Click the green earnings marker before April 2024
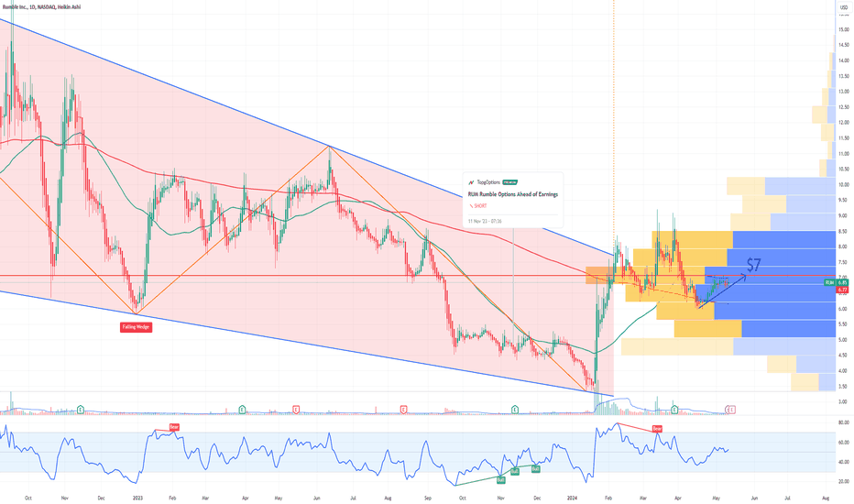The image size is (854, 504). (x=674, y=409)
